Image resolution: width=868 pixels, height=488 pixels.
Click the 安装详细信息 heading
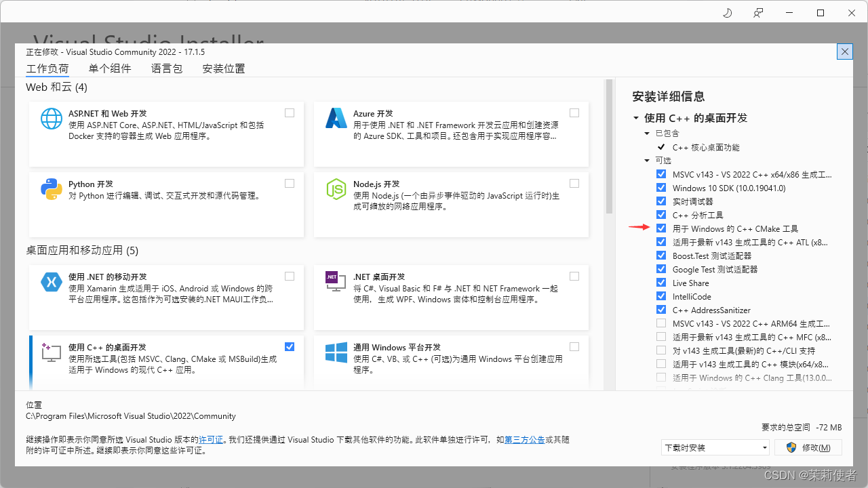[668, 96]
